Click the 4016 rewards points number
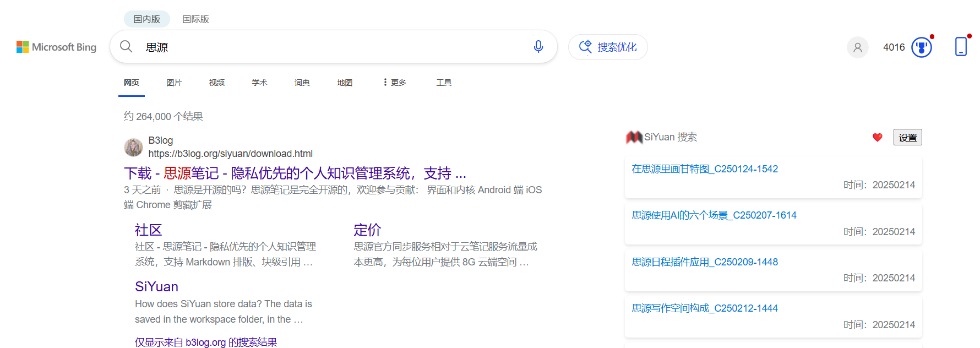The height and width of the screenshot is (348, 980). point(894,47)
